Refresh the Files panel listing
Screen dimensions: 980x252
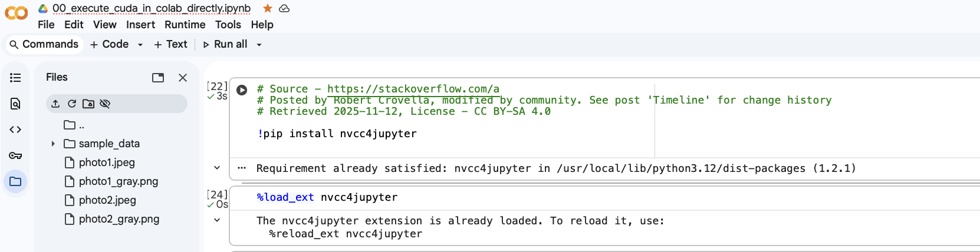click(x=72, y=104)
